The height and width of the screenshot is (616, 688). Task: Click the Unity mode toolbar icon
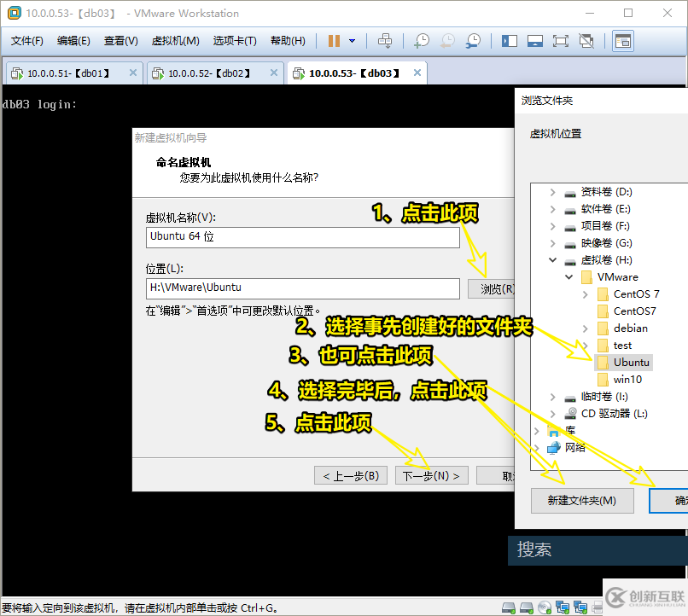pyautogui.click(x=586, y=41)
